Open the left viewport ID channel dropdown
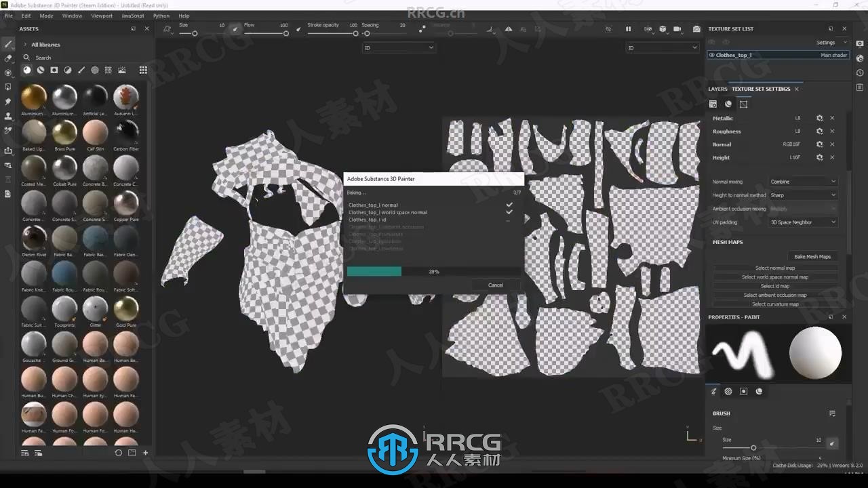 tap(399, 47)
